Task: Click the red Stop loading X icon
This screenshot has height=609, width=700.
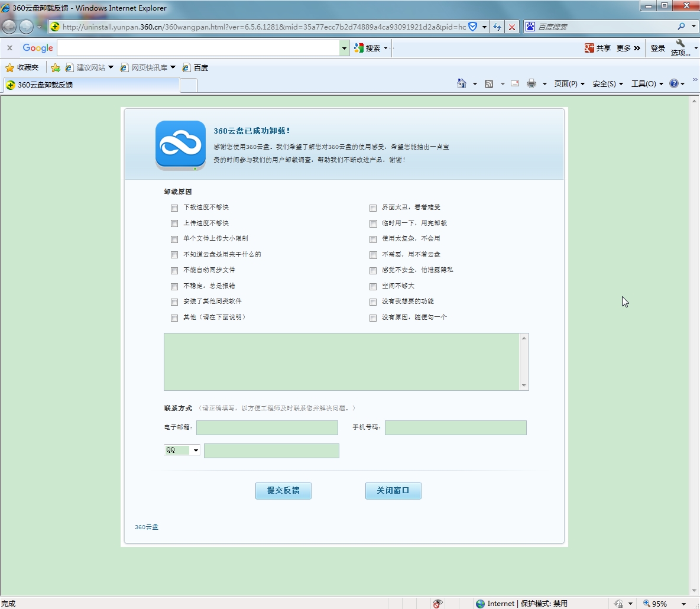Action: 512,27
